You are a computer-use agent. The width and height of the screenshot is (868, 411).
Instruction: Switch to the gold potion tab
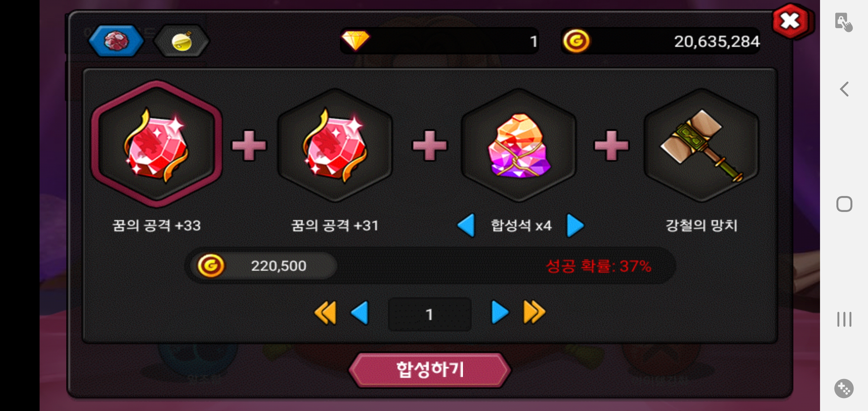(182, 41)
